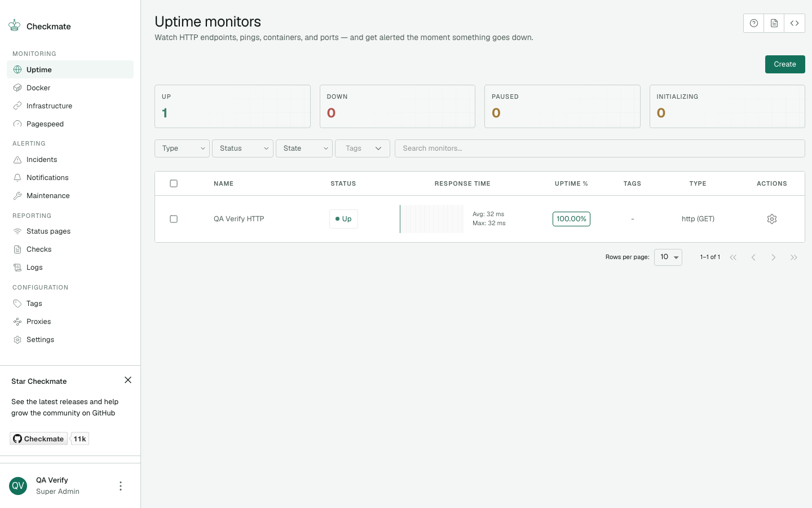This screenshot has width=812, height=508.
Task: Click the QV user avatar
Action: [x=18, y=486]
